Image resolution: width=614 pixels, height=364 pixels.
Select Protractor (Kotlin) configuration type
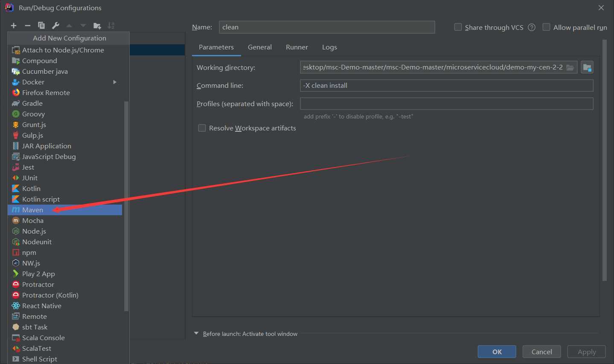(65, 295)
